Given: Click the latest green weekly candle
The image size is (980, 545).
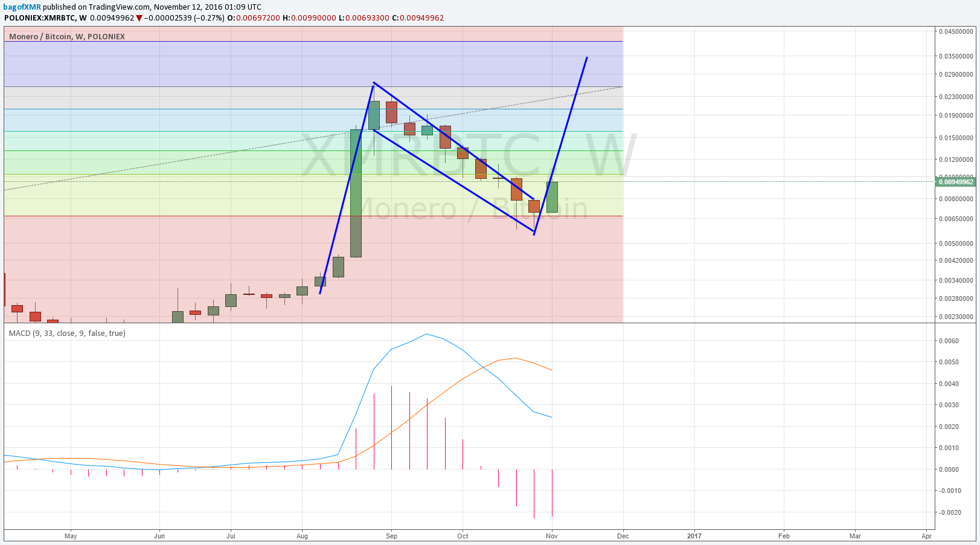Looking at the screenshot, I should click(x=552, y=197).
